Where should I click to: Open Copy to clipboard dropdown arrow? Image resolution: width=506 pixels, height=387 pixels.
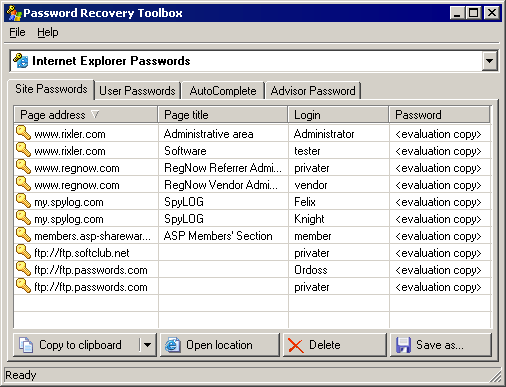(x=147, y=345)
